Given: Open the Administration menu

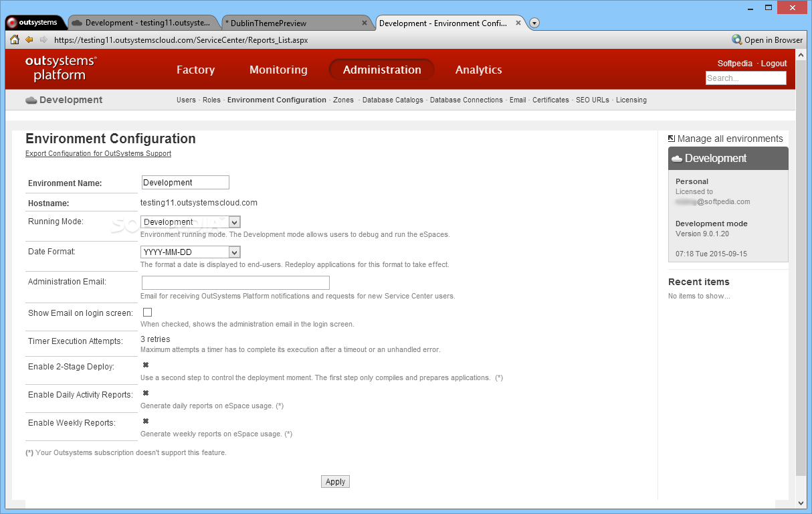Looking at the screenshot, I should (382, 70).
